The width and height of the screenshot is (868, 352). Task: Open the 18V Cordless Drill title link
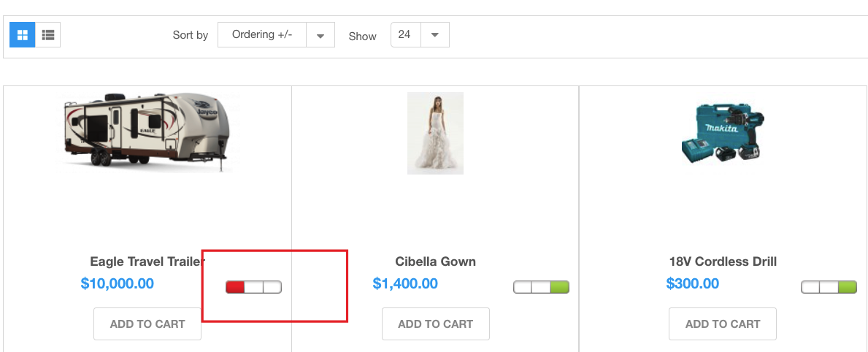click(723, 261)
